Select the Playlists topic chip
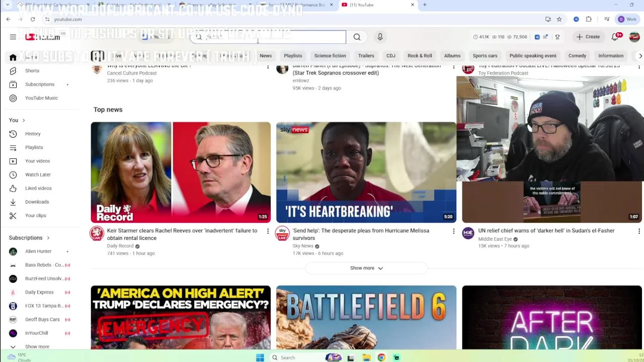Image resolution: width=644 pixels, height=362 pixels. [293, 56]
